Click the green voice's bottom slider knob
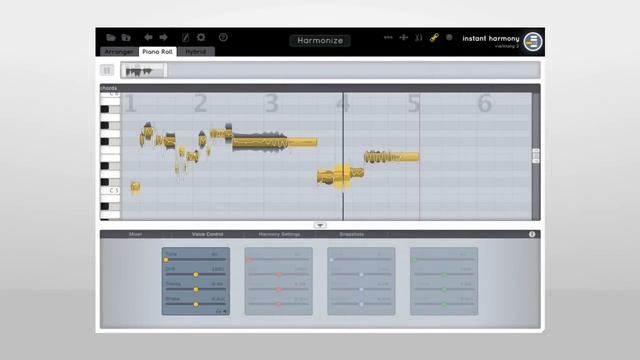The image size is (640, 360). 444,304
